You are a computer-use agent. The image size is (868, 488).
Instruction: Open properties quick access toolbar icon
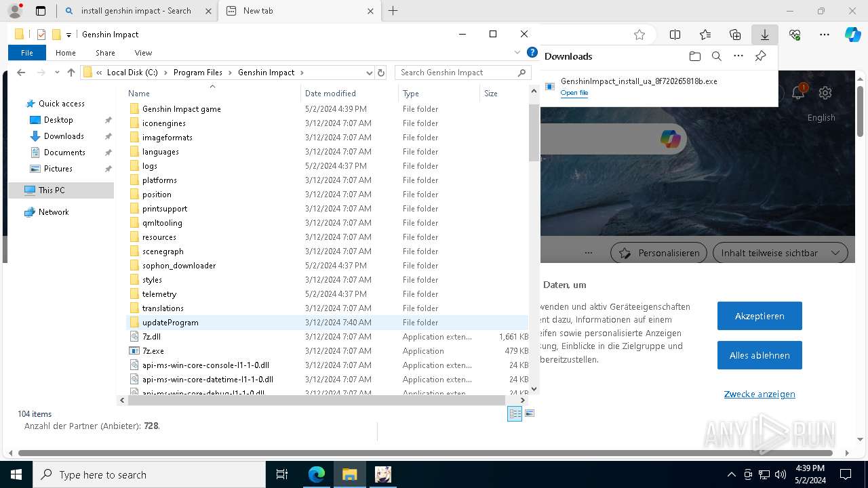[41, 35]
